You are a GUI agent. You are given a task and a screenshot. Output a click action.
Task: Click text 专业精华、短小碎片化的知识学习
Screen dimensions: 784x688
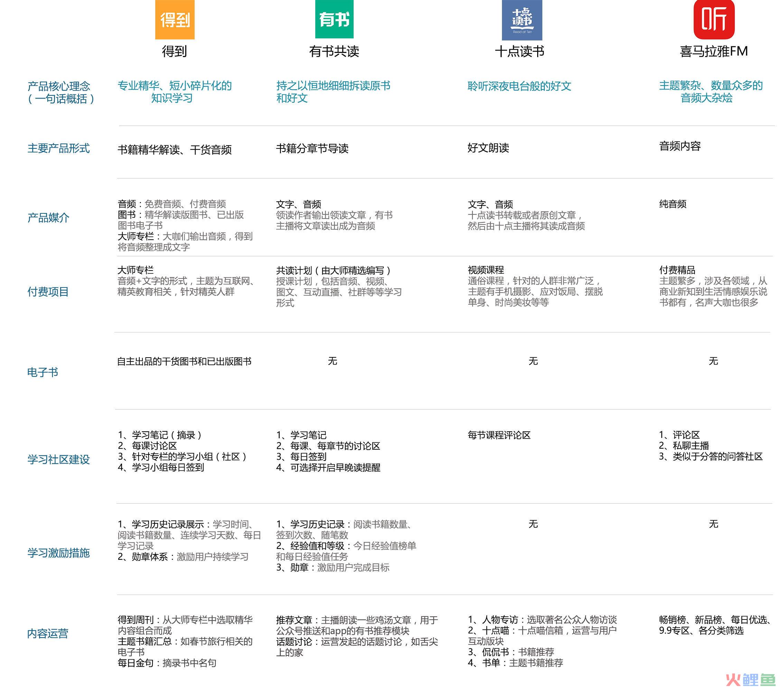pos(175,92)
